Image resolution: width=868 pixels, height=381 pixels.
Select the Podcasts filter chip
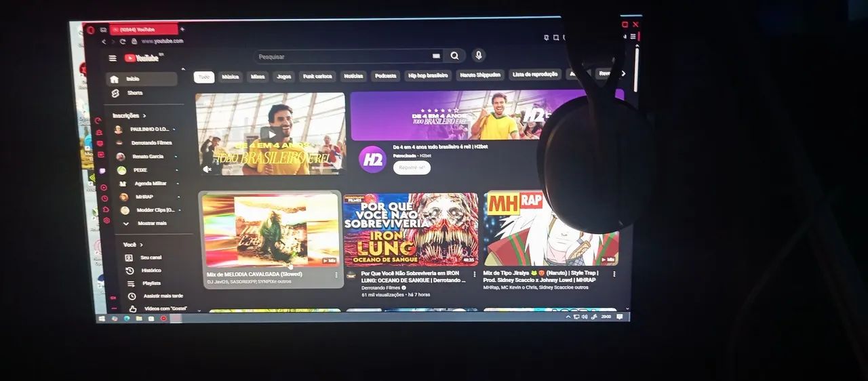(386, 76)
